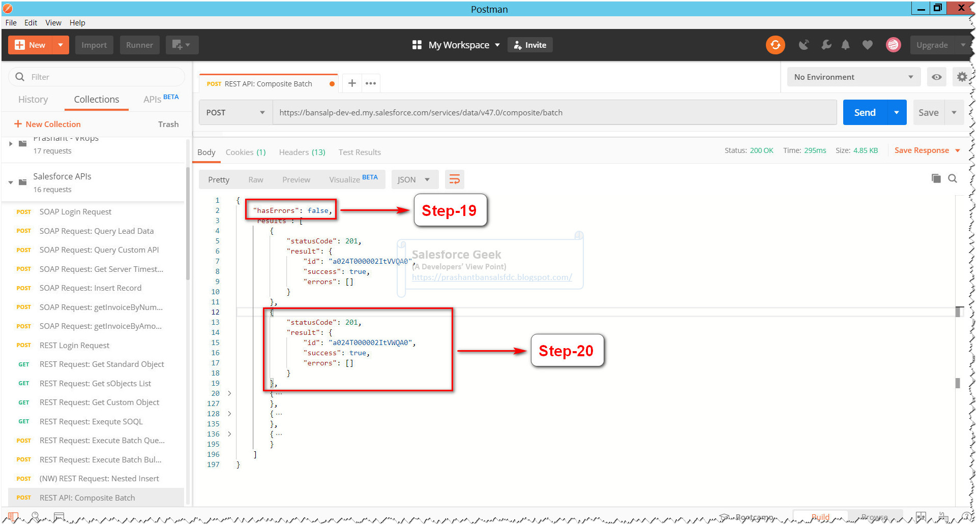Expand folded JSON at line 136
This screenshot has height=528, width=980.
pos(229,434)
